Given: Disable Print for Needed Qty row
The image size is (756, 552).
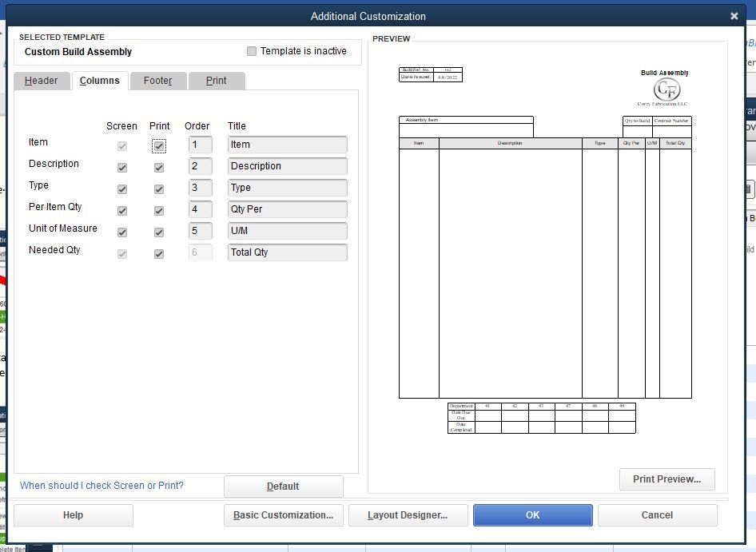Looking at the screenshot, I should (159, 253).
